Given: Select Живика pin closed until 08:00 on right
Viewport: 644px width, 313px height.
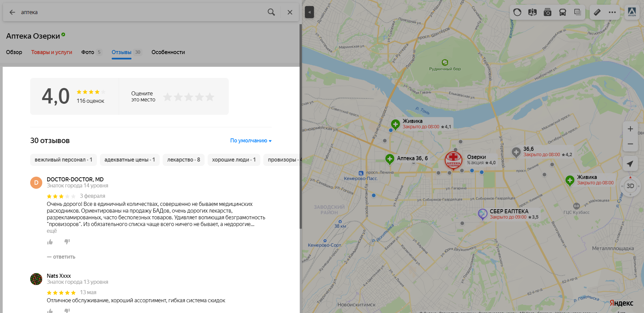Looking at the screenshot, I should 570,181.
